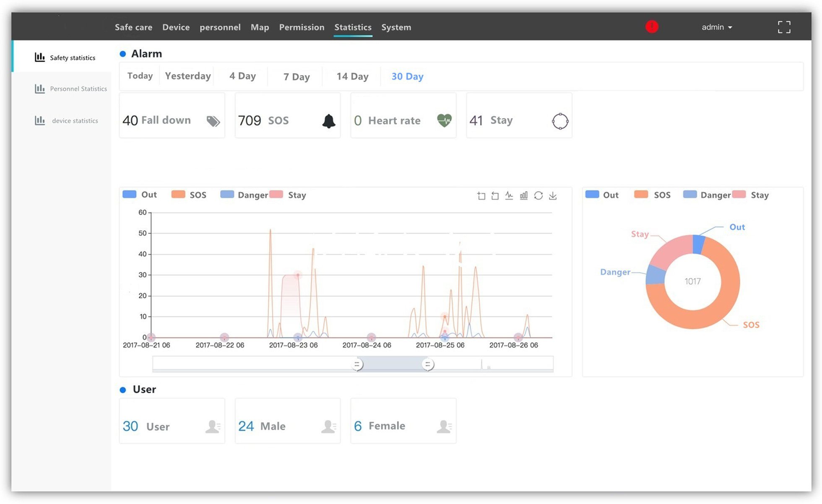The width and height of the screenshot is (822, 504).
Task: Enter fullscreen mode with the expand icon
Action: [784, 27]
